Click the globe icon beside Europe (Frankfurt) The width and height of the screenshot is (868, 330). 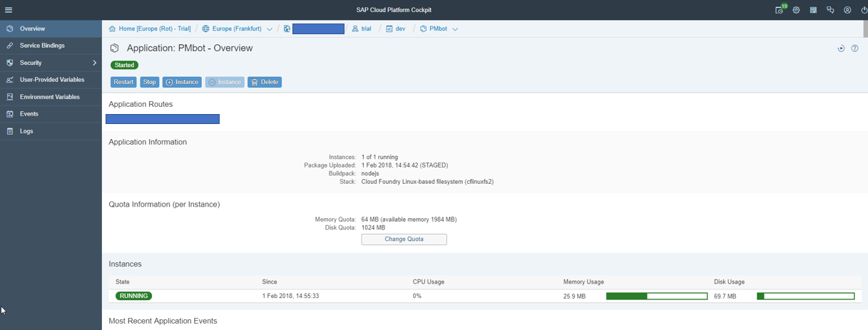[x=205, y=29]
